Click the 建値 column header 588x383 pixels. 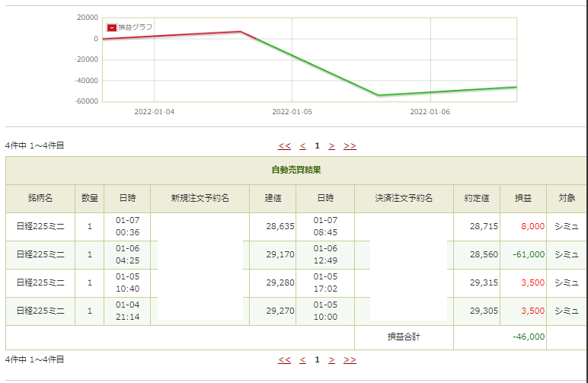click(x=273, y=198)
